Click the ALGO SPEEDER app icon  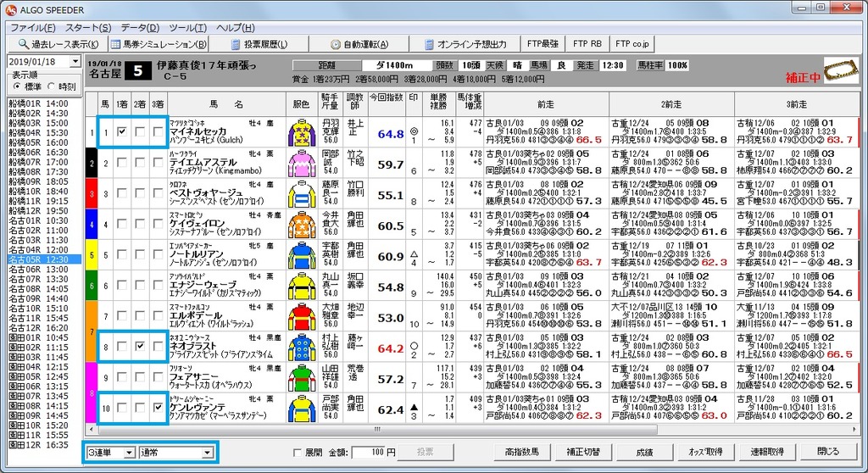[x=10, y=10]
